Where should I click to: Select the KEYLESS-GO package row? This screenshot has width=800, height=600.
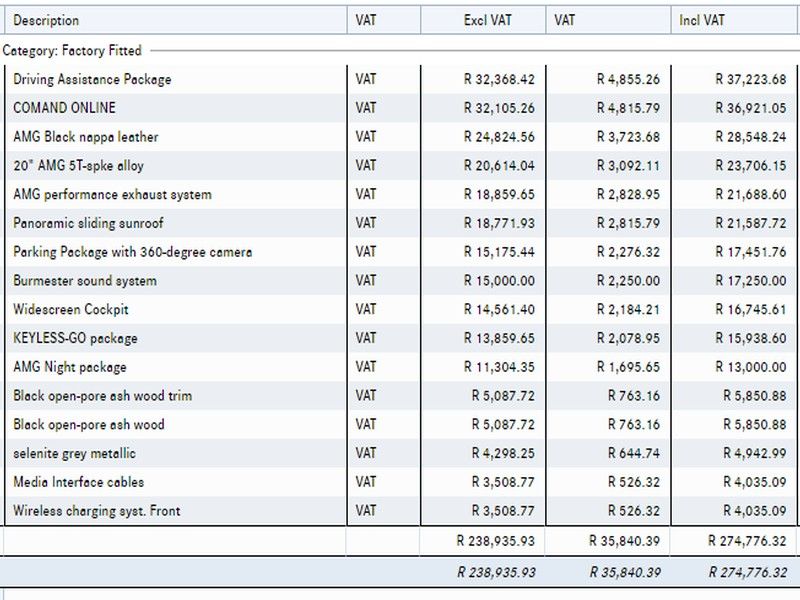point(75,339)
